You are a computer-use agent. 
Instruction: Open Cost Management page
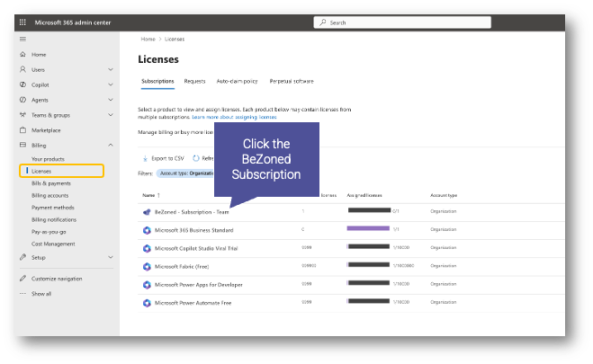(x=53, y=244)
